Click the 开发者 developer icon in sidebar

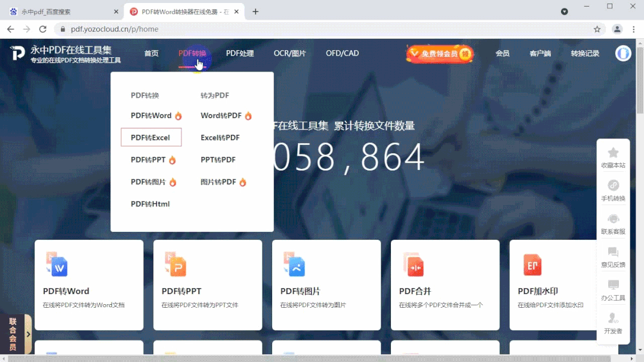[x=613, y=318]
